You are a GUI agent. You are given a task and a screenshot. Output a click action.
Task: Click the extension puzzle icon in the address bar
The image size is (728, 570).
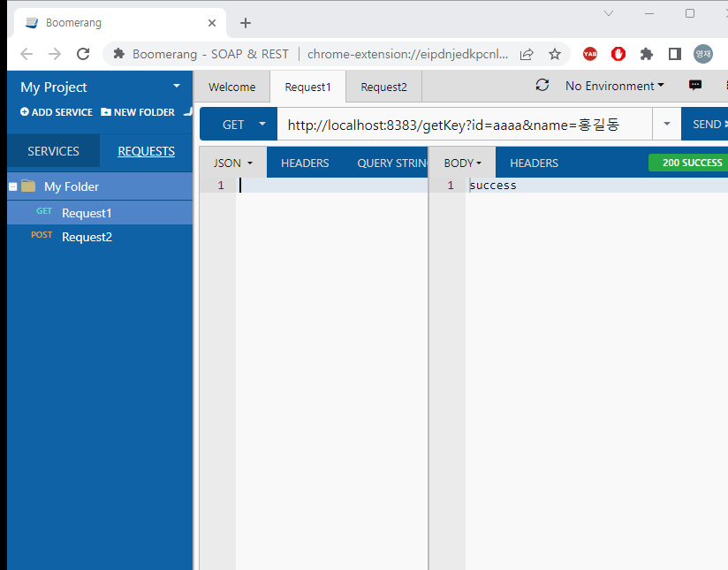point(119,54)
